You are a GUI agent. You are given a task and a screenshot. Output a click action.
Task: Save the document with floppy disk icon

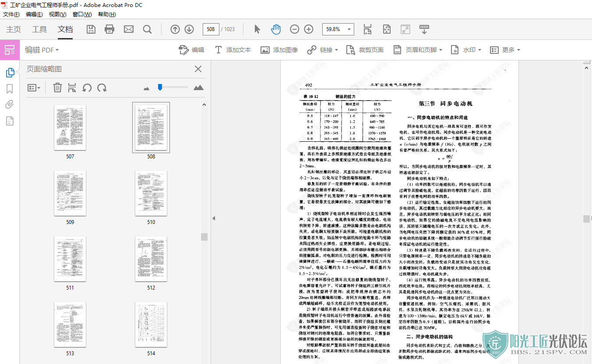pos(91,29)
